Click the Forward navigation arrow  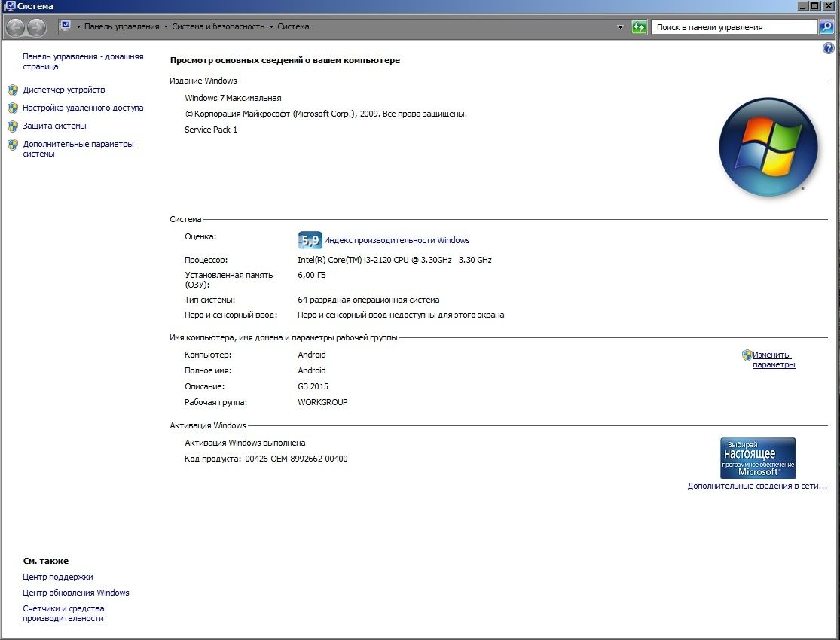click(x=36, y=27)
